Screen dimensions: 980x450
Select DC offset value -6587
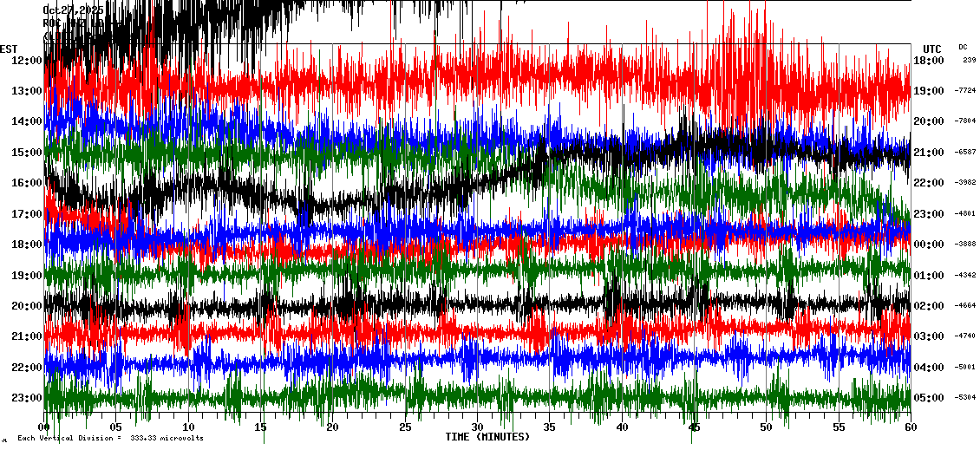click(965, 152)
